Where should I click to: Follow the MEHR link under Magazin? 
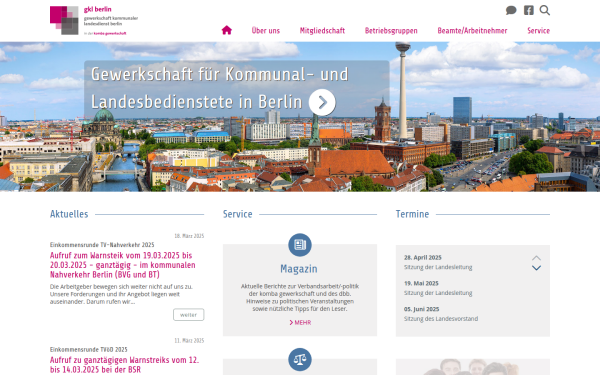coord(300,323)
